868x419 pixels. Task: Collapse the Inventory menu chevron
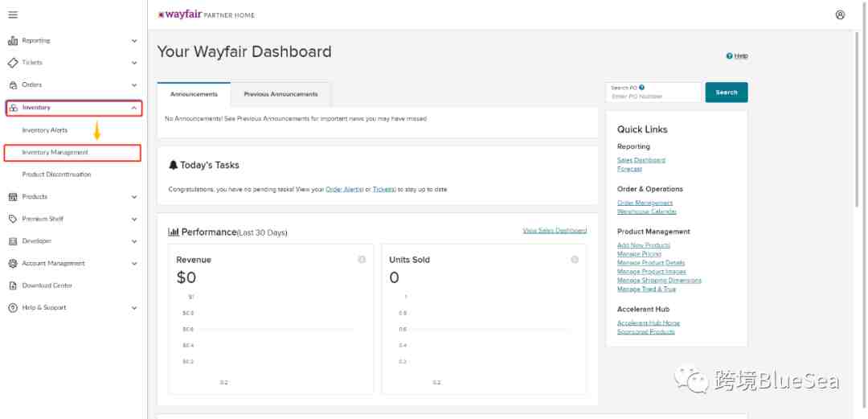click(134, 108)
